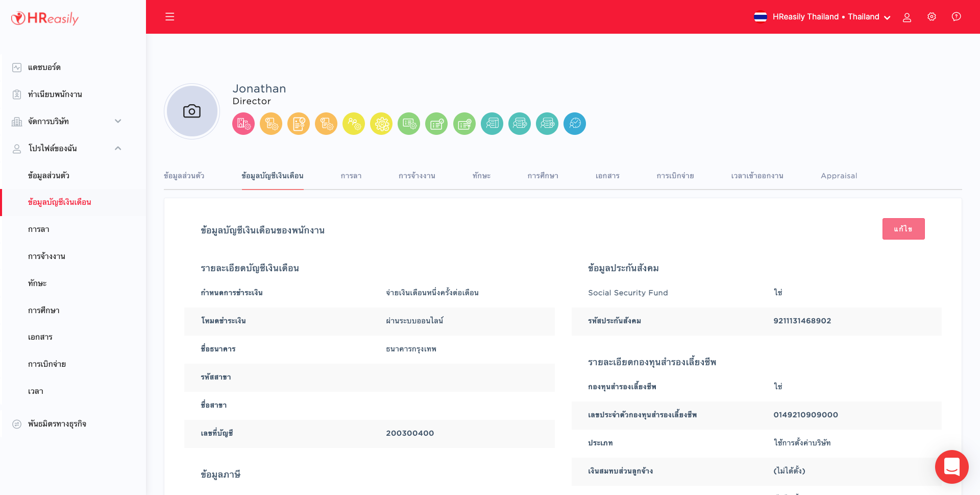Switch to the เวลาเข้าออกงาน tab
Viewport: 980px width, 495px height.
pyautogui.click(x=757, y=176)
